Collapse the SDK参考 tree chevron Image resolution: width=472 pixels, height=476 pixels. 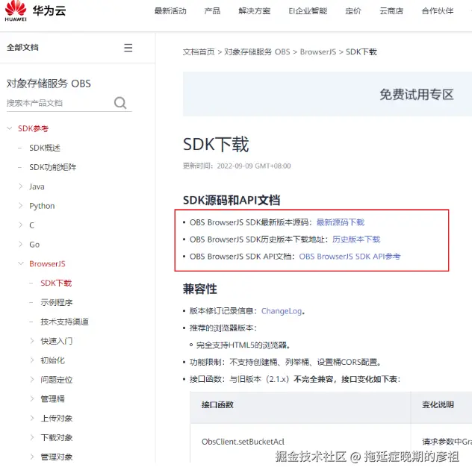[10, 128]
